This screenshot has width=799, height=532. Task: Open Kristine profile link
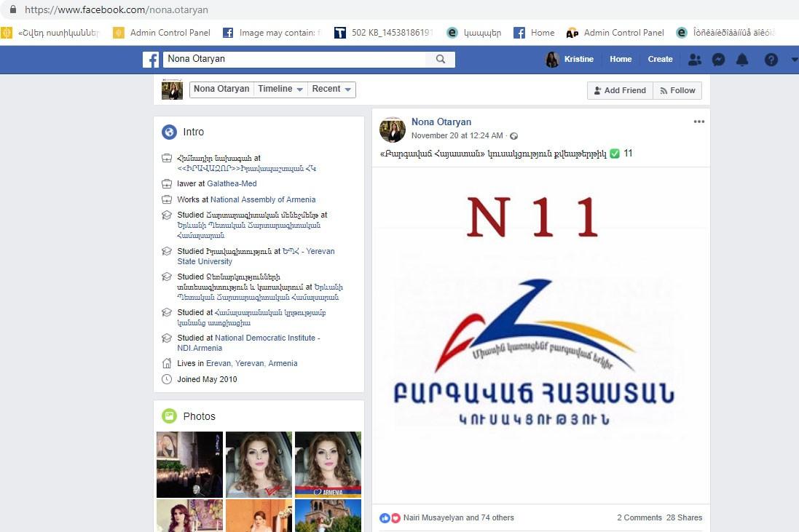point(579,60)
